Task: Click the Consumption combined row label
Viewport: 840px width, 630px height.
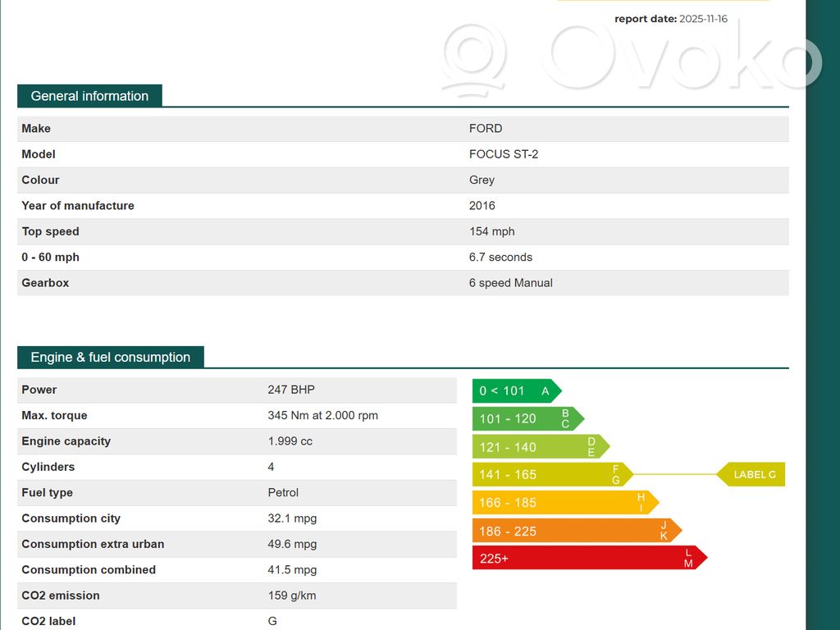Action: 89,569
